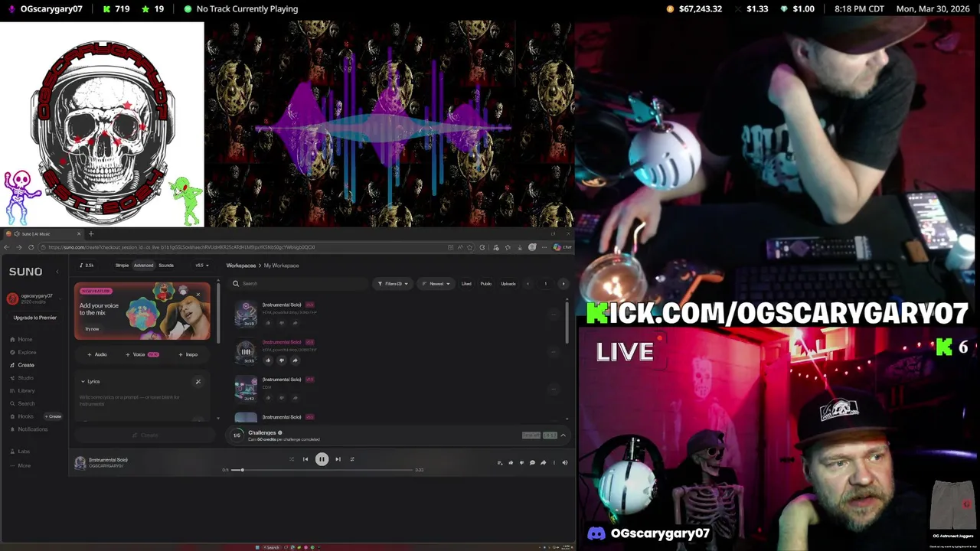Open Home in the Suno sidebar

[x=21, y=339]
